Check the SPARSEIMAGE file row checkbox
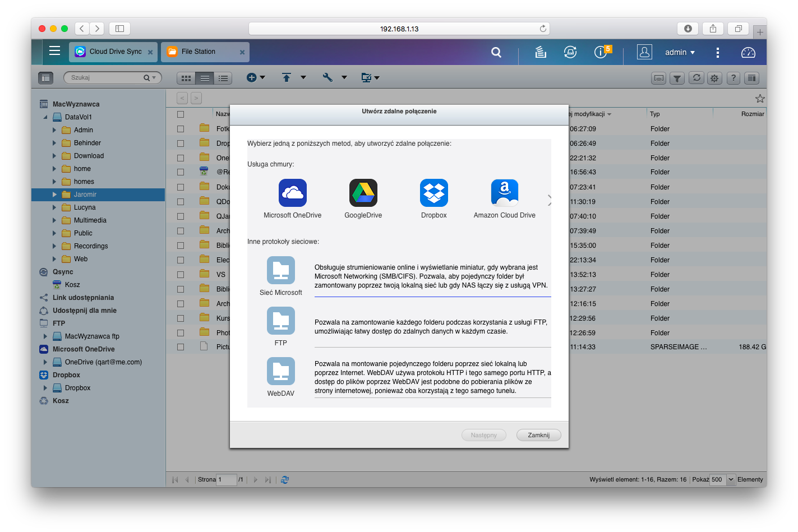 [x=181, y=347]
